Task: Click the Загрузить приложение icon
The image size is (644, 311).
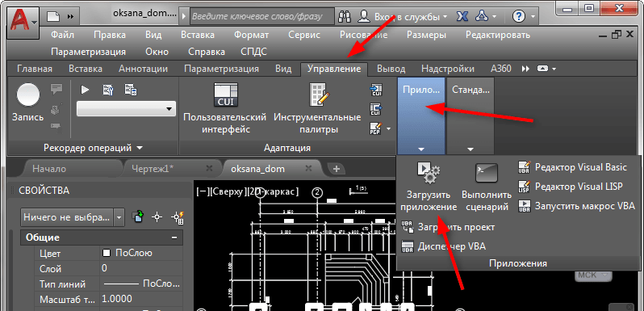Action: [428, 173]
